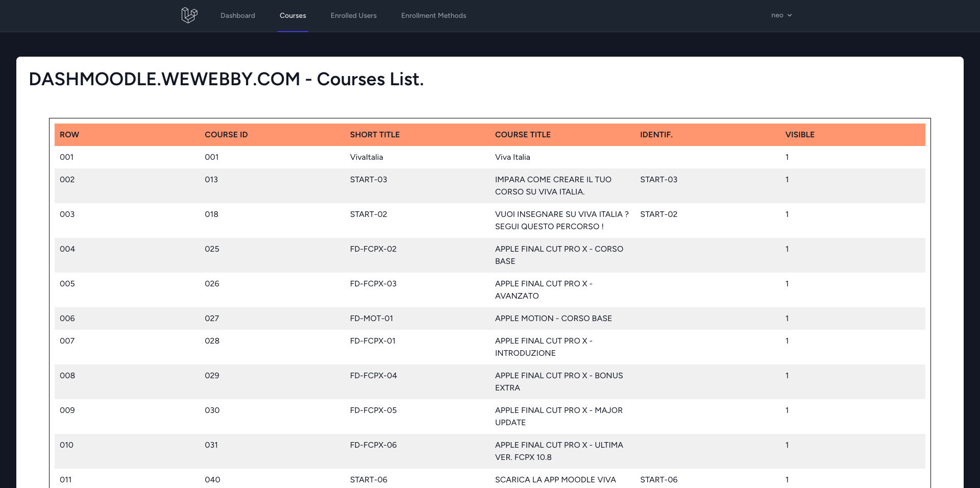Select short title FD-FCPX-02

[373, 249]
